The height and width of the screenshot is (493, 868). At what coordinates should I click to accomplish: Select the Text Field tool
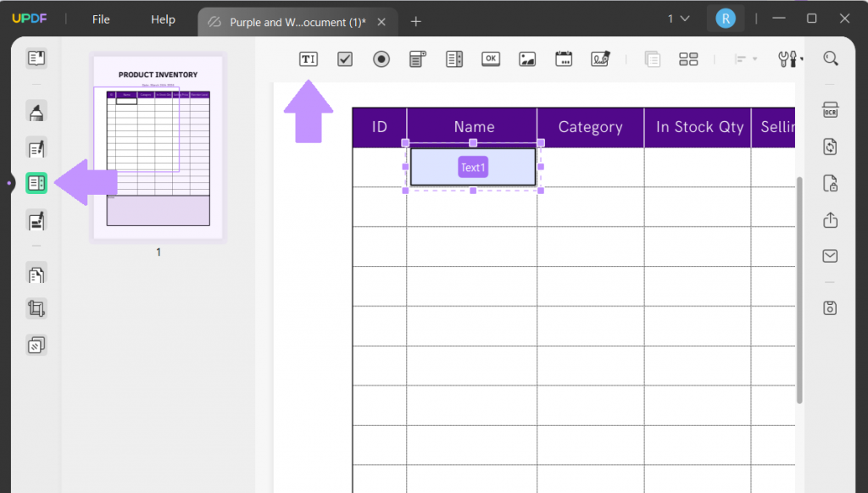[x=308, y=58]
